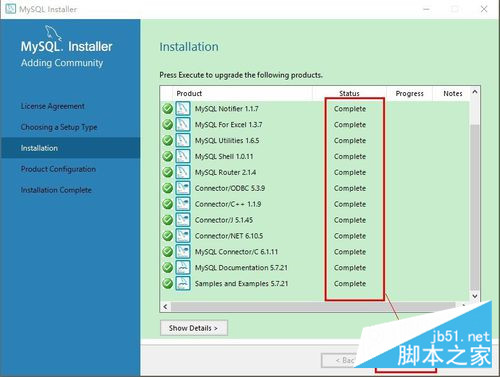Click the MySQL Notifier 1.1.7 product icon
Screen dimensions: 500x377
coord(183,109)
